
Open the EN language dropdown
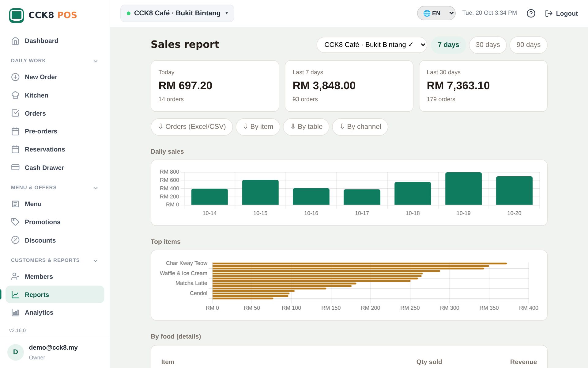click(x=436, y=13)
